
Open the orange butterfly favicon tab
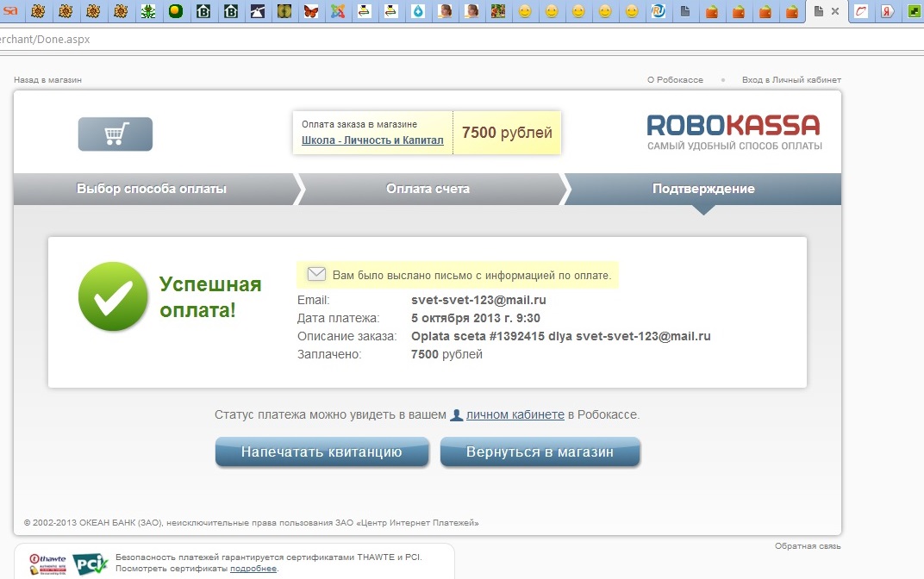(311, 10)
